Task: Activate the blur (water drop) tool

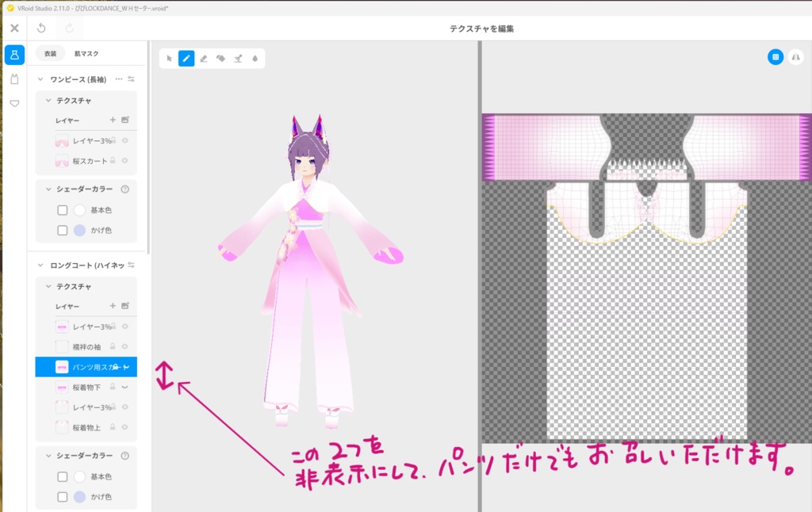Action: (255, 58)
